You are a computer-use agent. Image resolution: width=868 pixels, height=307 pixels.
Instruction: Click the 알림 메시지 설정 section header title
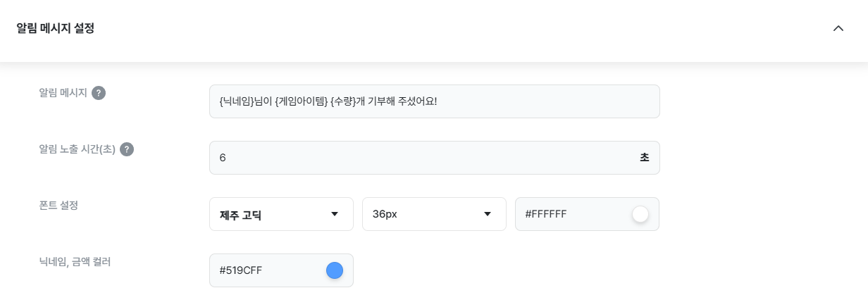click(55, 29)
